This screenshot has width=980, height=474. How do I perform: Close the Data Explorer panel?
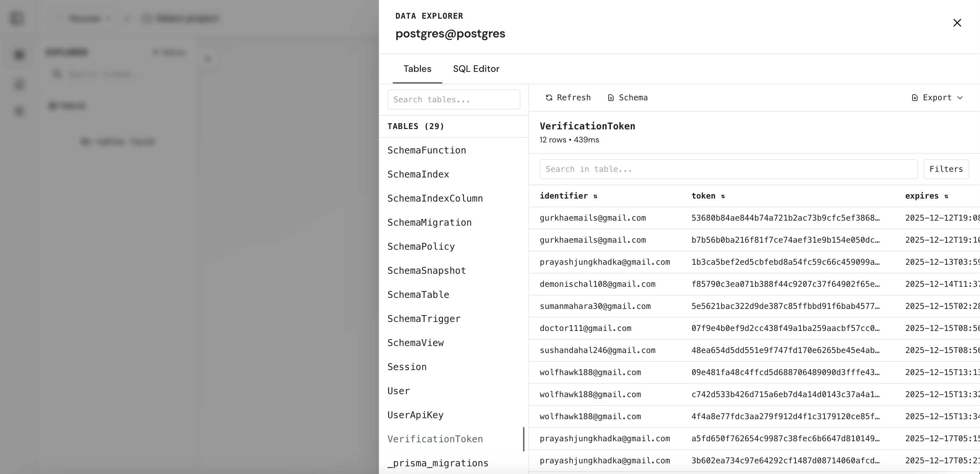pyautogui.click(x=957, y=23)
